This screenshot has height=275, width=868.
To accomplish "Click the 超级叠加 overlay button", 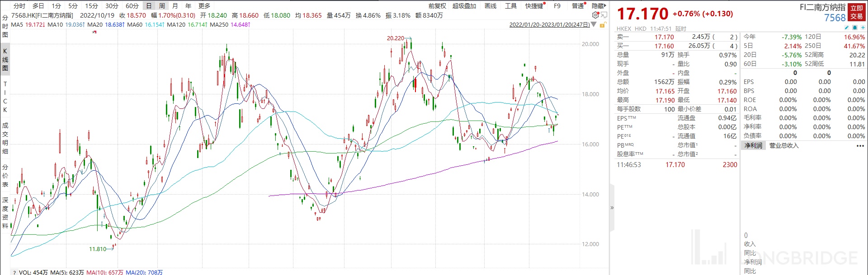I will (x=464, y=6).
